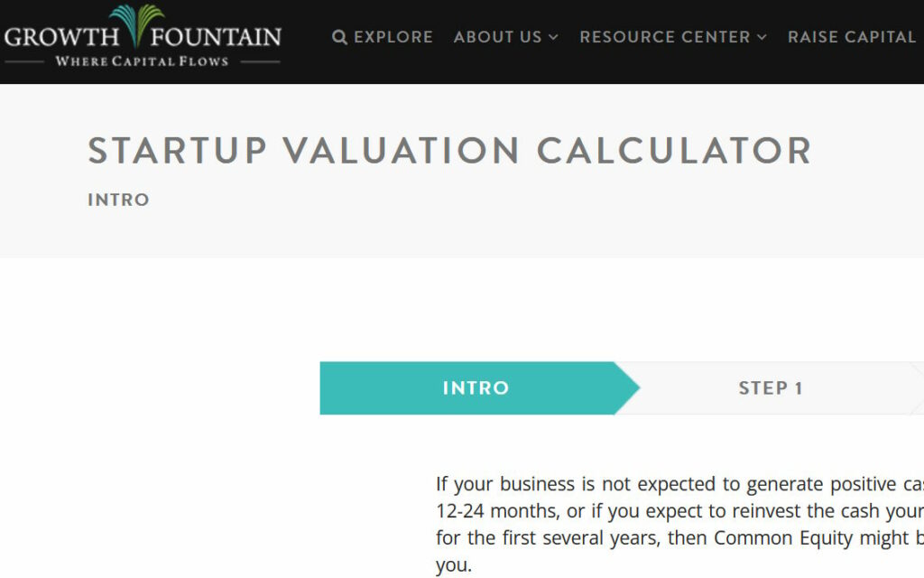Image resolution: width=924 pixels, height=578 pixels.
Task: Open the About Us menu
Action: [x=497, y=37]
